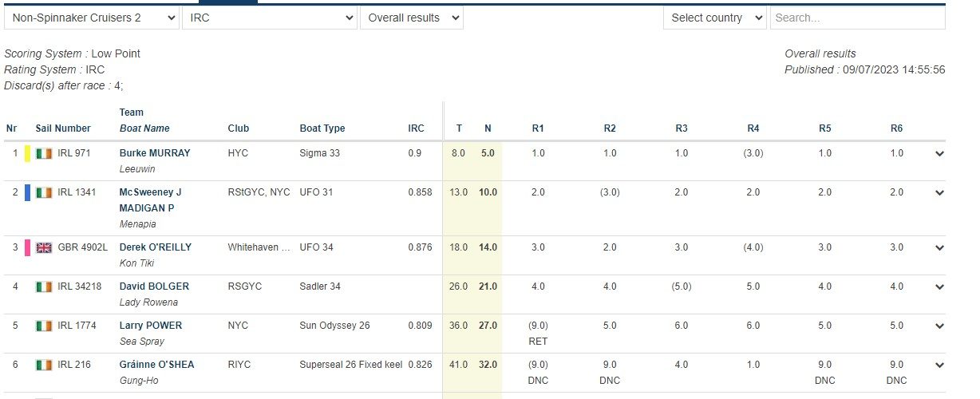Screen dimensions: 980x399
Task: Sort by the Sail Number column header
Action: click(63, 128)
